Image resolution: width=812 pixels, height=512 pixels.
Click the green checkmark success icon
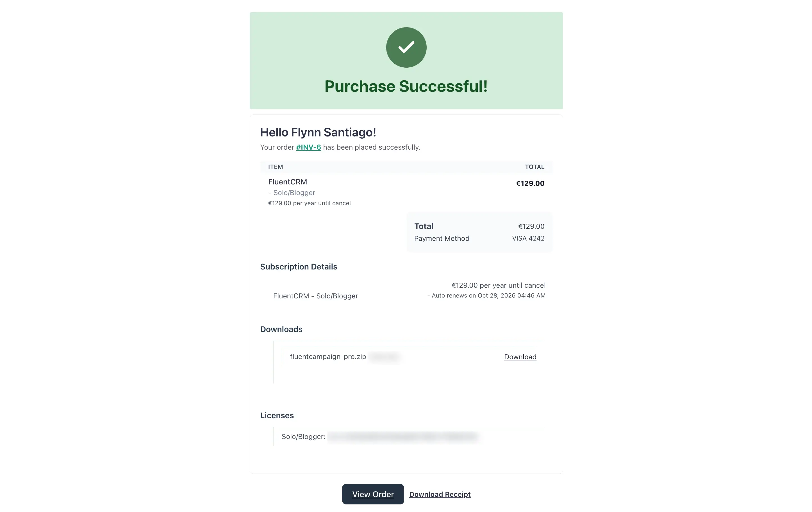406,47
